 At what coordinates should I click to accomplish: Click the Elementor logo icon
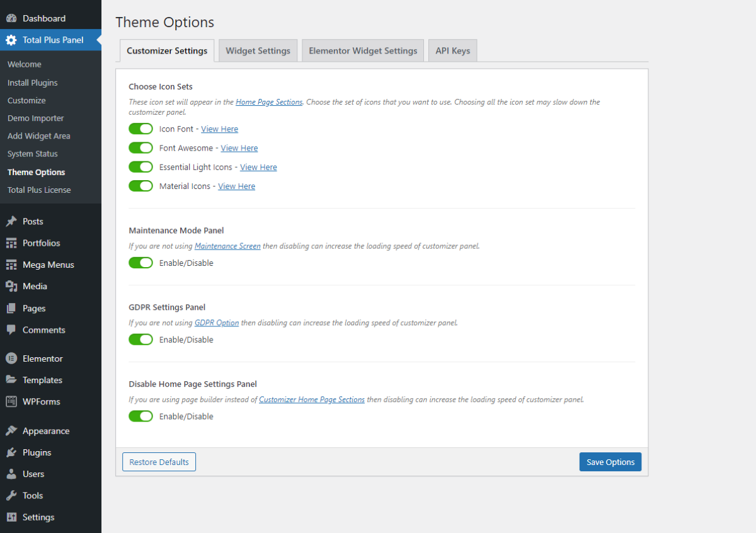click(11, 358)
